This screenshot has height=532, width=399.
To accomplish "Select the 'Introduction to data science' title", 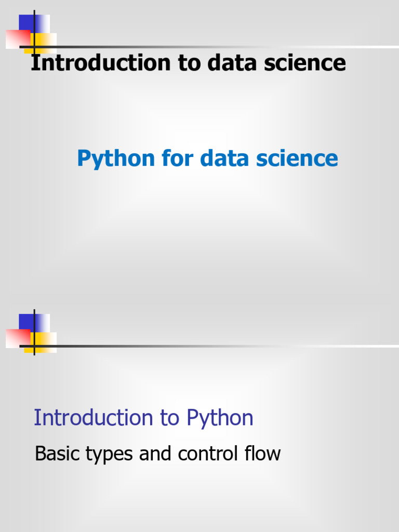I will point(188,63).
